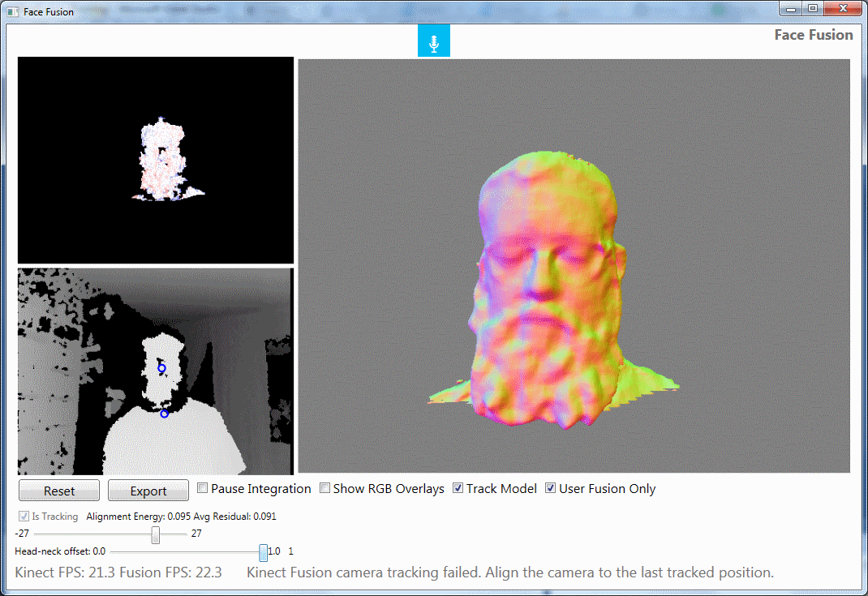Screen dimensions: 868x596
Task: Uncheck User Fusion Only checkbox
Action: pos(550,488)
